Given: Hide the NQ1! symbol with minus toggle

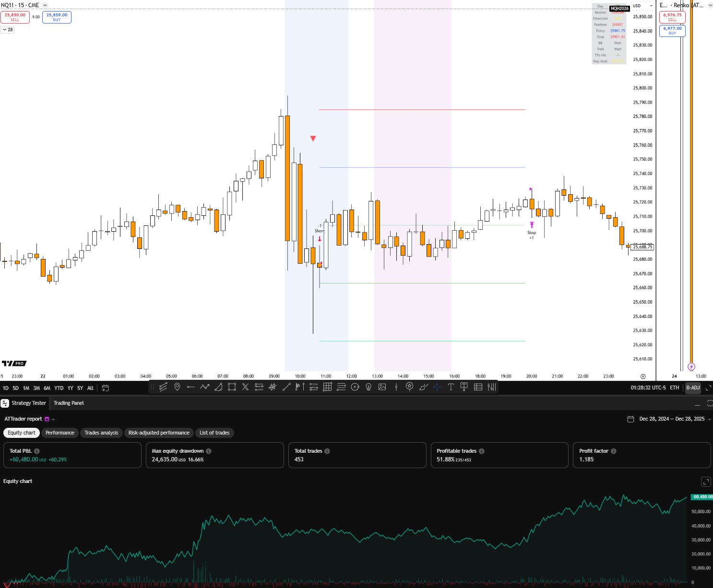Looking at the screenshot, I should click(x=45, y=5).
